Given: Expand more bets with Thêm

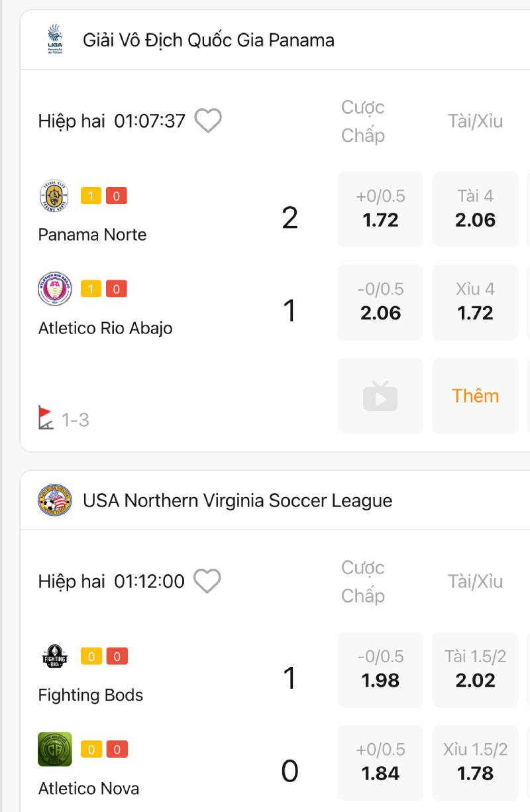Looking at the screenshot, I should coord(475,396).
